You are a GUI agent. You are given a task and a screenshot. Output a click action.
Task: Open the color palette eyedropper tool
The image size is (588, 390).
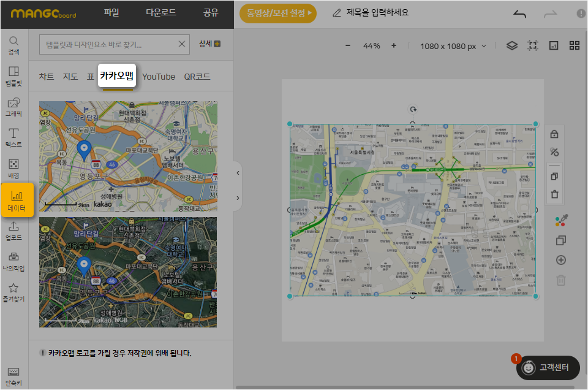pos(562,220)
